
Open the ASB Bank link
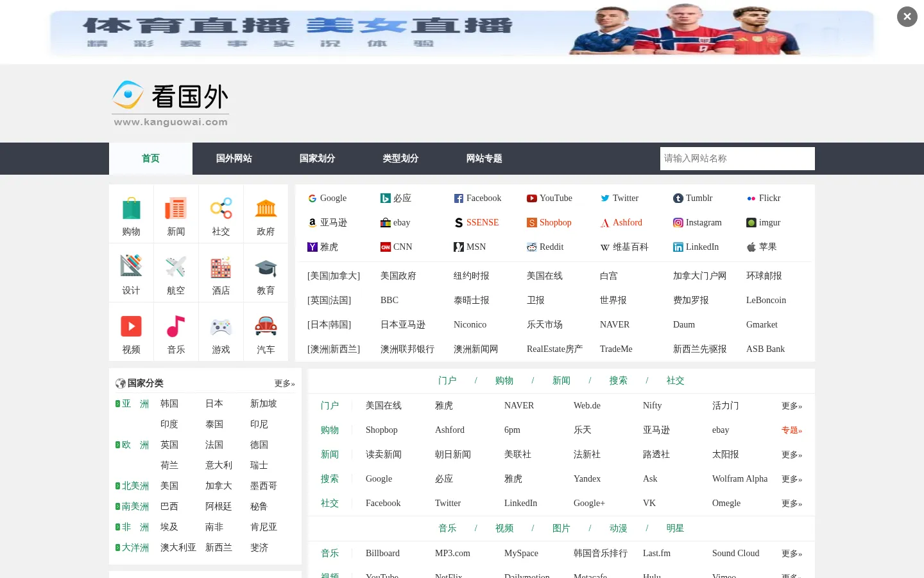tap(766, 349)
